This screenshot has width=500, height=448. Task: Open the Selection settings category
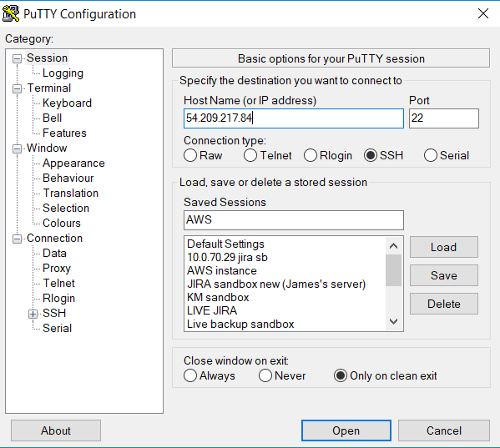66,208
